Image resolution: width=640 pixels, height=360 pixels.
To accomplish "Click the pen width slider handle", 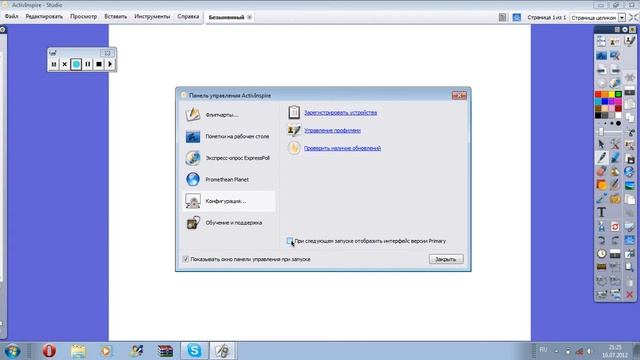I will [x=601, y=131].
